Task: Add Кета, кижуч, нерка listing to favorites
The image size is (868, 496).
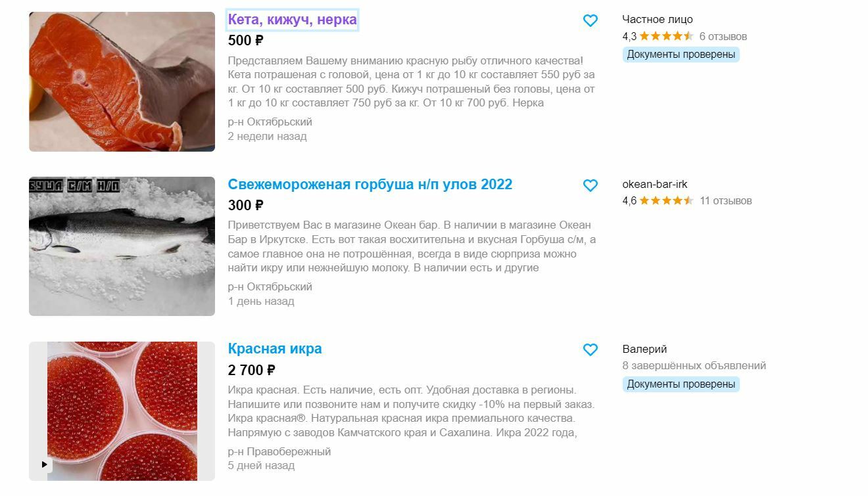Action: tap(591, 20)
